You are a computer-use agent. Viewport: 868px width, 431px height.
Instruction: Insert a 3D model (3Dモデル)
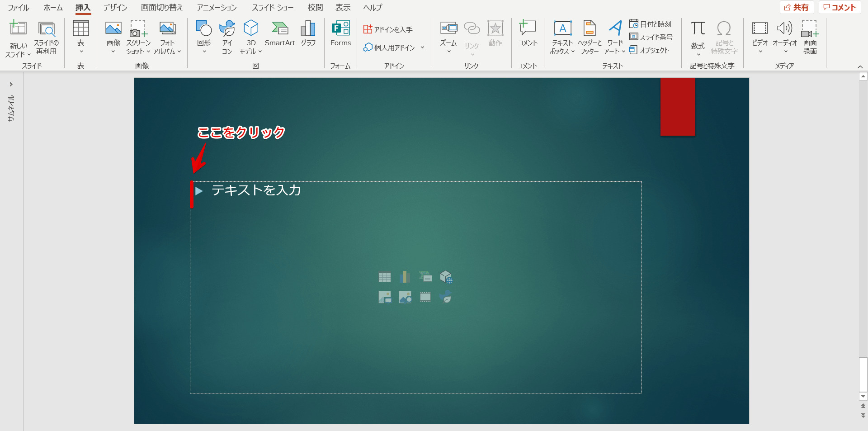251,38
